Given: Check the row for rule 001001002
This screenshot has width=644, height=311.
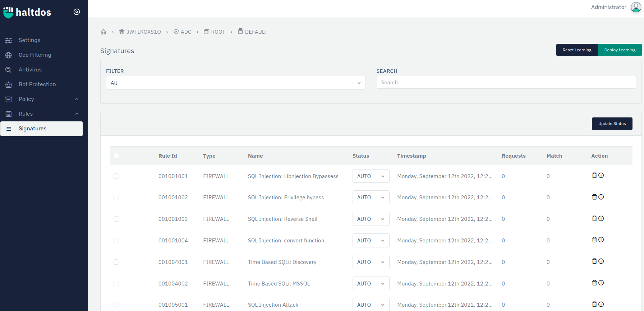Looking at the screenshot, I should coord(116,197).
